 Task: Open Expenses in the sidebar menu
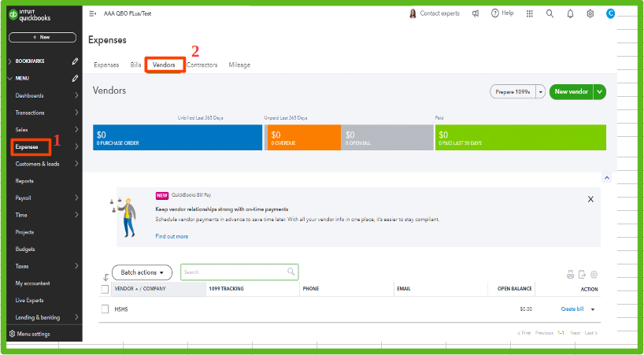27,147
